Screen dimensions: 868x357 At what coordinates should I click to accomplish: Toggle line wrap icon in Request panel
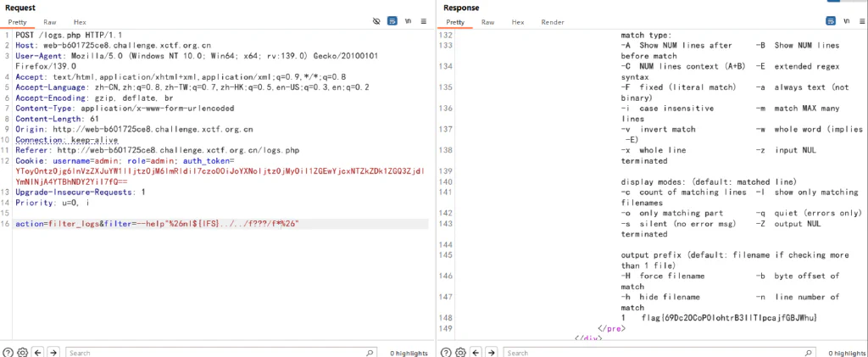pos(392,21)
